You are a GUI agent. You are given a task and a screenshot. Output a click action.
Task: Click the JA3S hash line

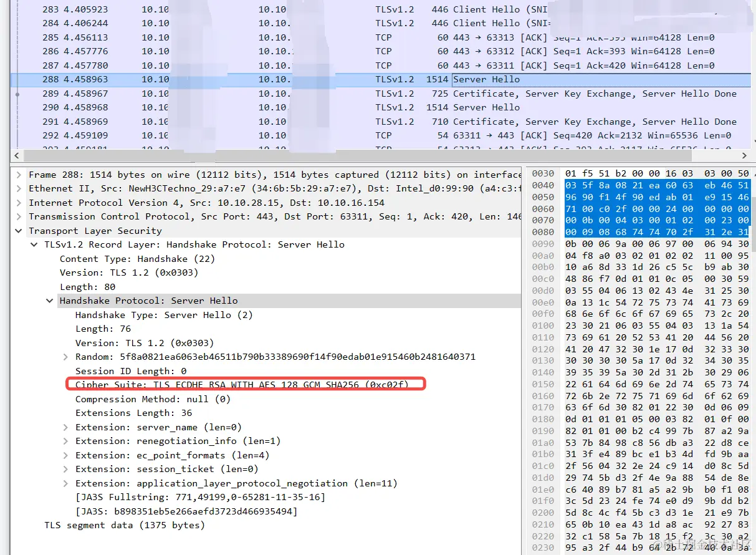186,511
